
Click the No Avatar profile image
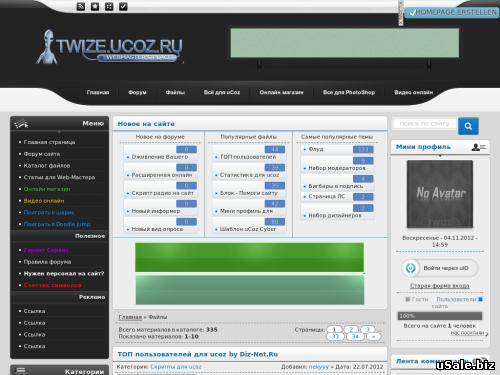440,194
